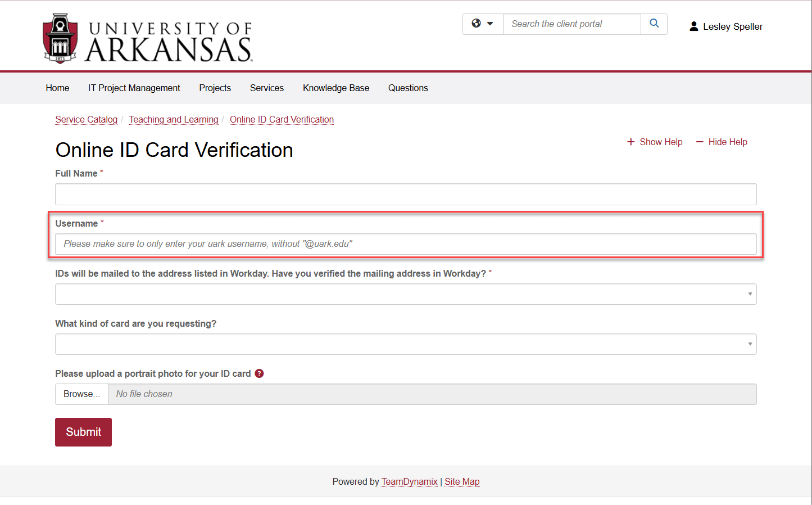Navigate to Services
This screenshot has width=812, height=505.
click(x=267, y=88)
